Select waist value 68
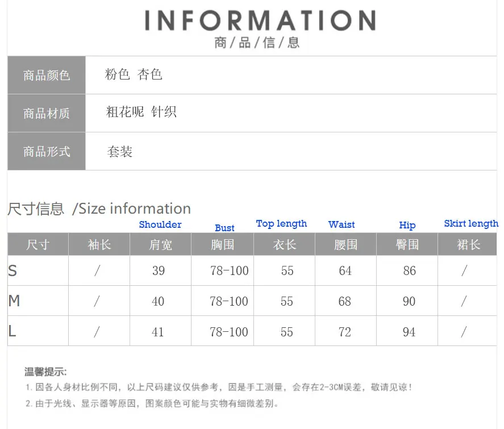Screen dimensions: 504x429 click(344, 301)
